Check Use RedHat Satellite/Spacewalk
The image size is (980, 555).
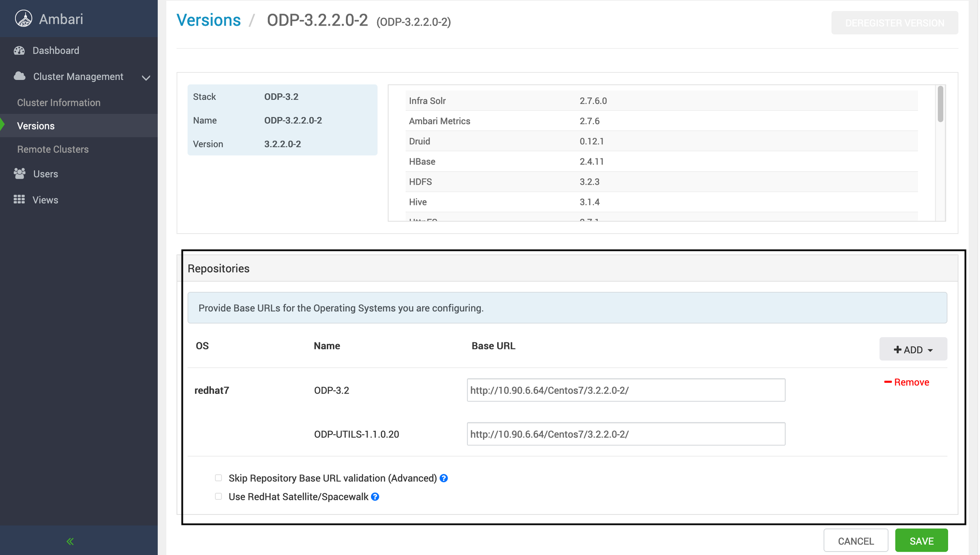pos(218,496)
